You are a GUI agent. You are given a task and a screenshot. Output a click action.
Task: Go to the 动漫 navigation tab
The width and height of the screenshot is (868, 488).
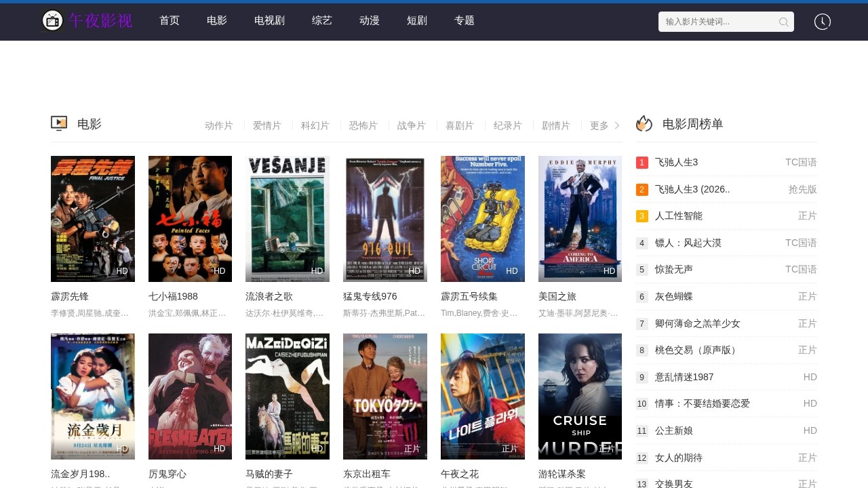[x=369, y=20]
